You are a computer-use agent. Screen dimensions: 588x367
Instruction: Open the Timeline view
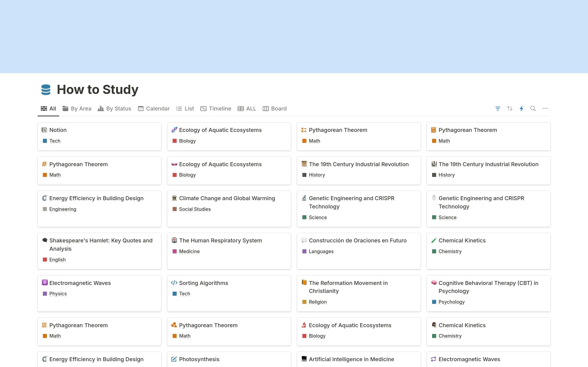[216, 108]
